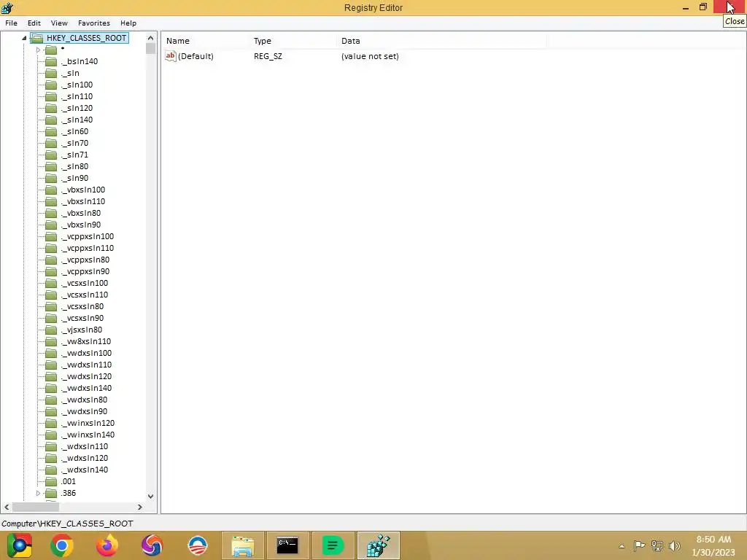Select the ._vcppxsln100 key
Viewport: 747px width, 560px height.
[x=88, y=236]
